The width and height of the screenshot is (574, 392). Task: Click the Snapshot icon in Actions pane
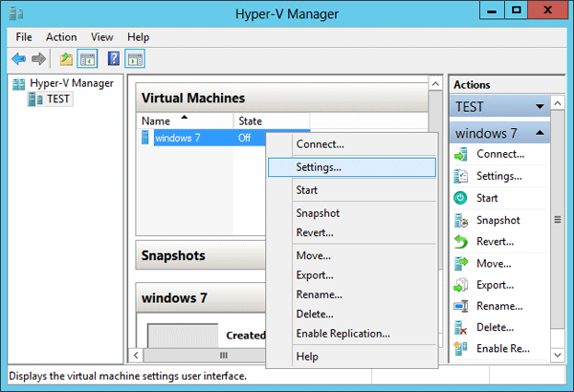(x=461, y=220)
